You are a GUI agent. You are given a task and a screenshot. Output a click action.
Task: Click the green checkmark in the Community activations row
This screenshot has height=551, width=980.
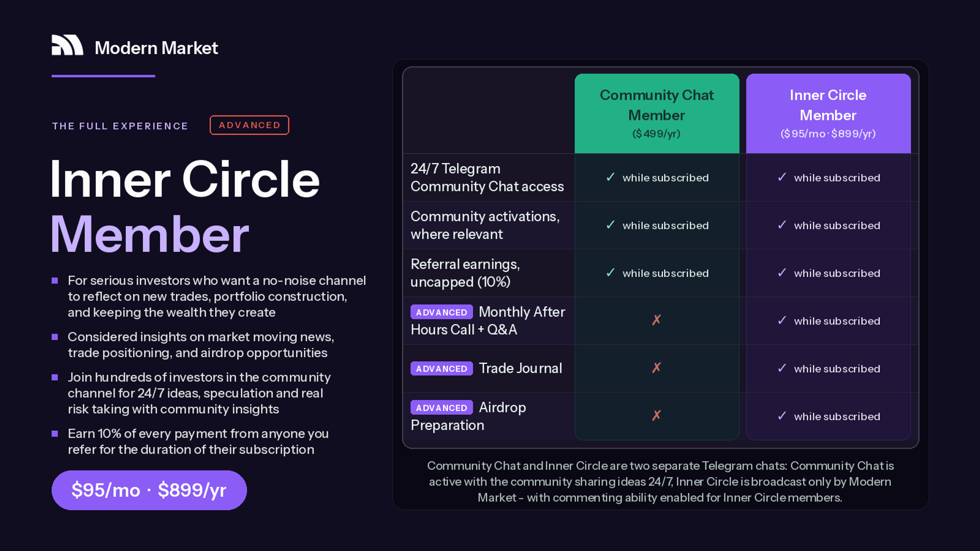[x=611, y=225]
